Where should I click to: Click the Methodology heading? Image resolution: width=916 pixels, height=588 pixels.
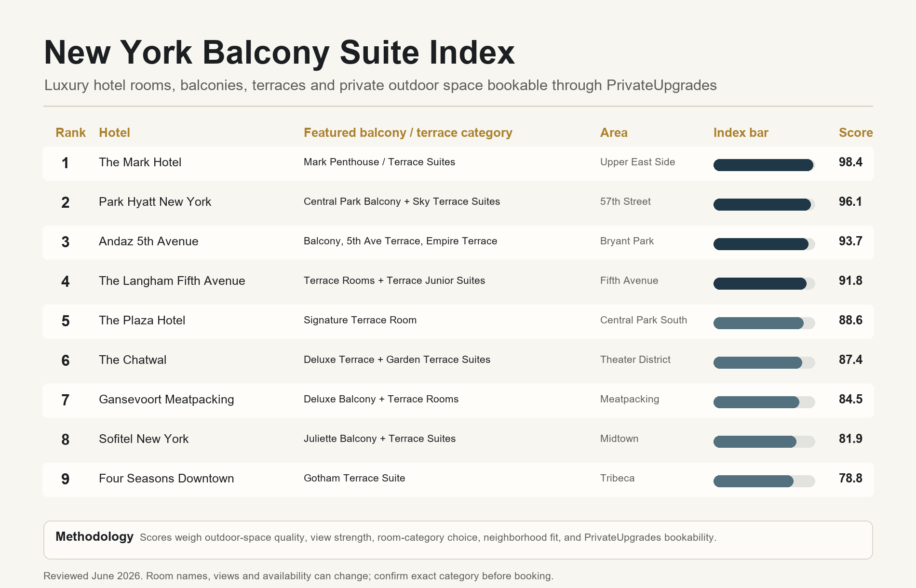pos(94,536)
